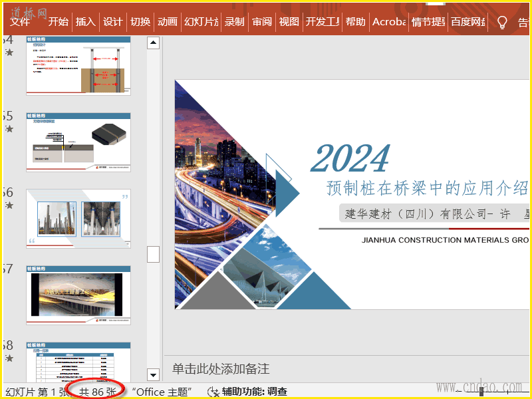Open the 切换 transitions tab
The width and height of the screenshot is (532, 399).
140,22
